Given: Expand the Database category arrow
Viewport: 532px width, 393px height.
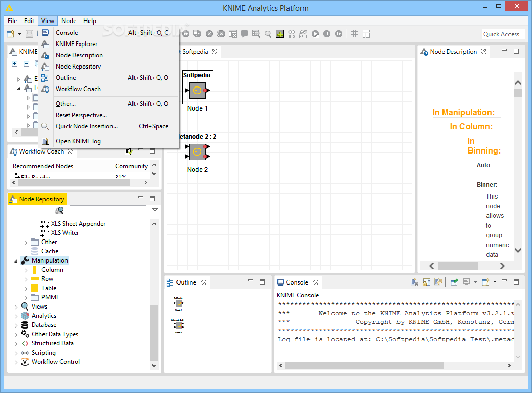Looking at the screenshot, I should (16, 325).
